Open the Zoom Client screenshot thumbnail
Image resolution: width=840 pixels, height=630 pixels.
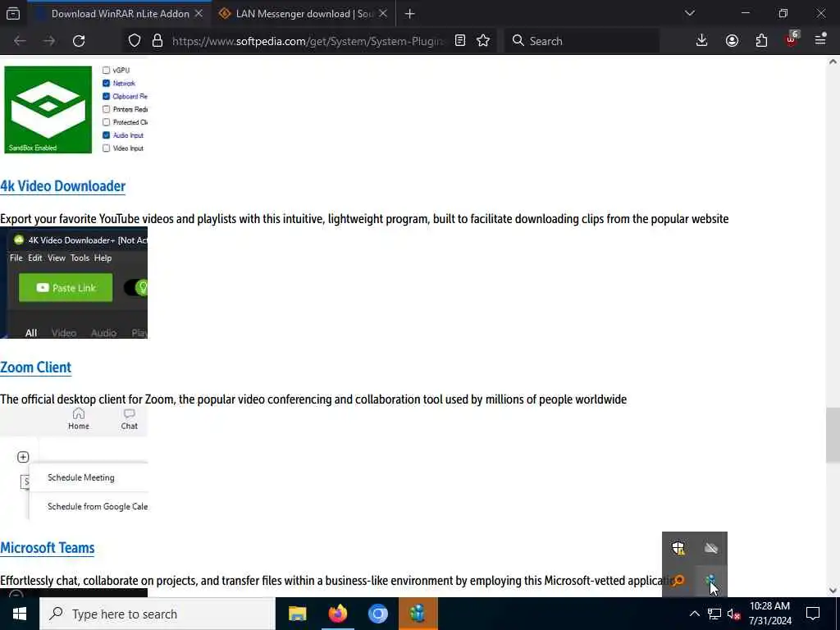[74, 463]
